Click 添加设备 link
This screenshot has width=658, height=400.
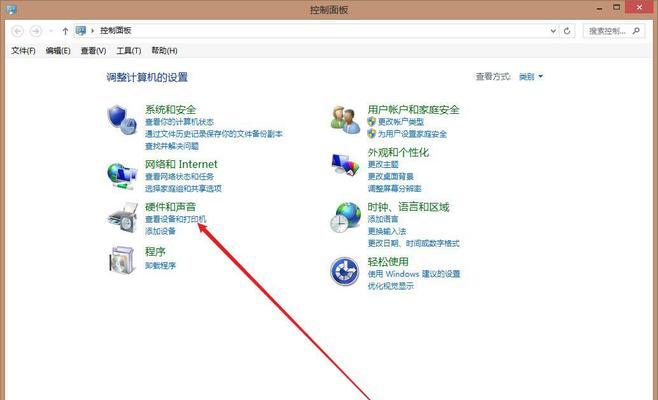click(x=160, y=231)
